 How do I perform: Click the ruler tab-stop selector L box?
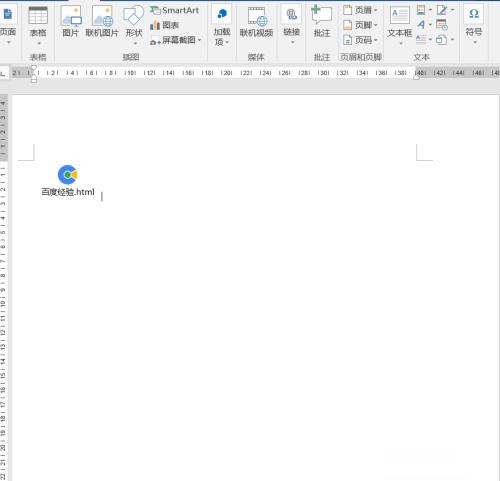point(3,73)
